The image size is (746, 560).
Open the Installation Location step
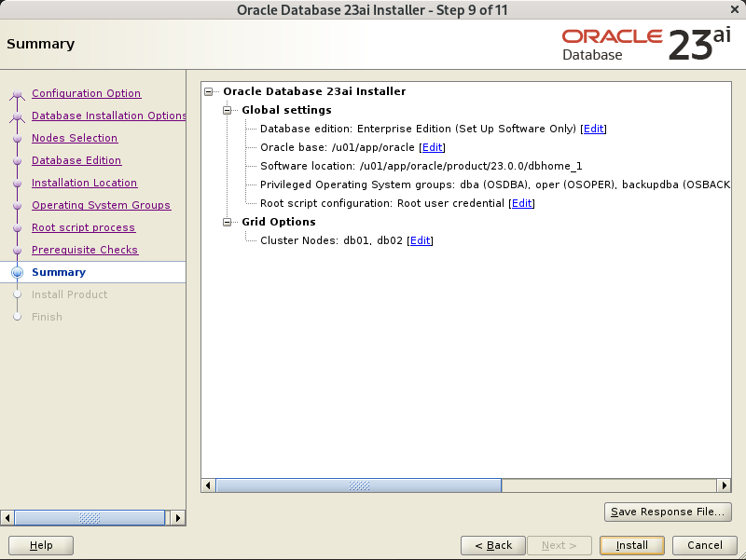click(84, 183)
